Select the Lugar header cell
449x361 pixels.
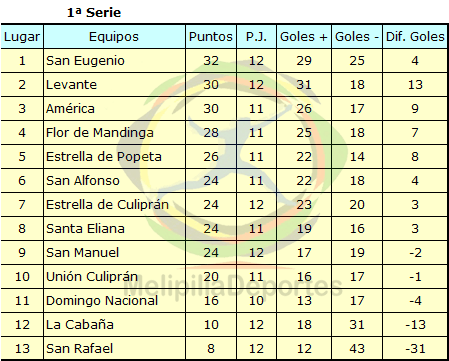tap(22, 37)
